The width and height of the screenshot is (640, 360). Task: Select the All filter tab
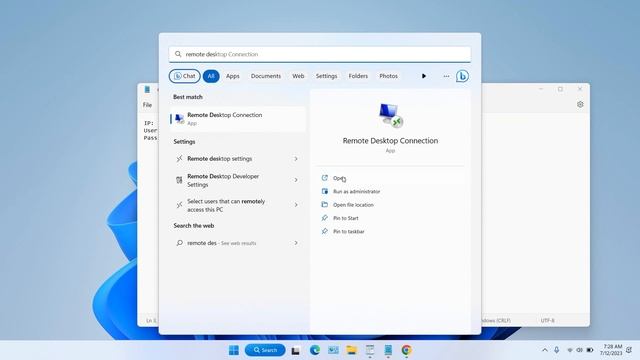pyautogui.click(x=211, y=76)
